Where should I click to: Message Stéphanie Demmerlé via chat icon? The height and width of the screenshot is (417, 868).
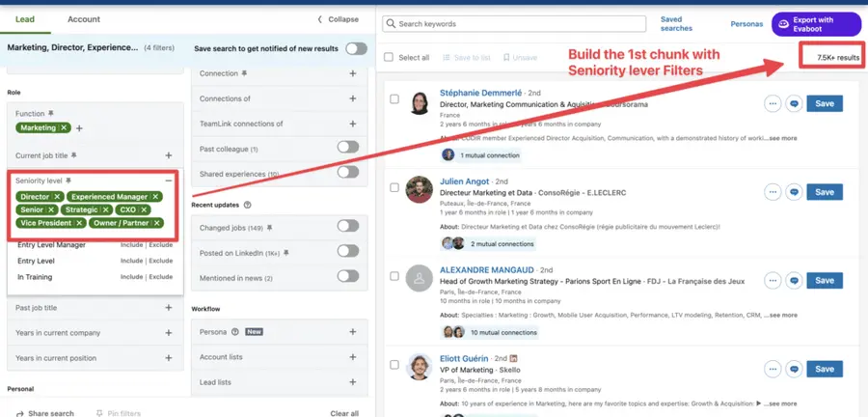pyautogui.click(x=794, y=103)
